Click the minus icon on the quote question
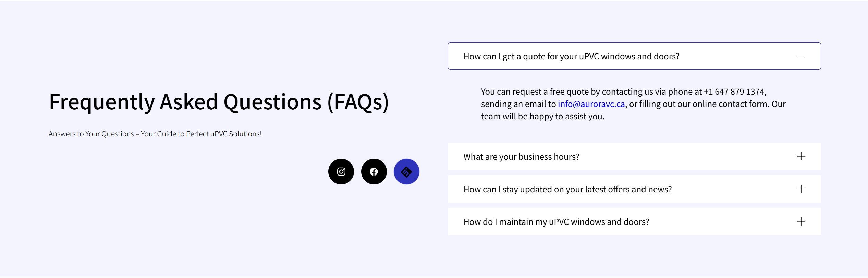Viewport: 868px width, 278px height. [801, 56]
